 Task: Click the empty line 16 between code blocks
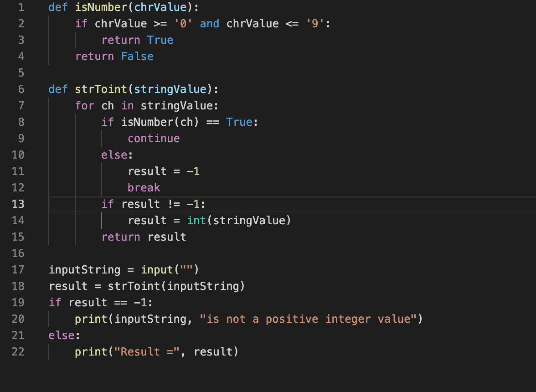91,253
